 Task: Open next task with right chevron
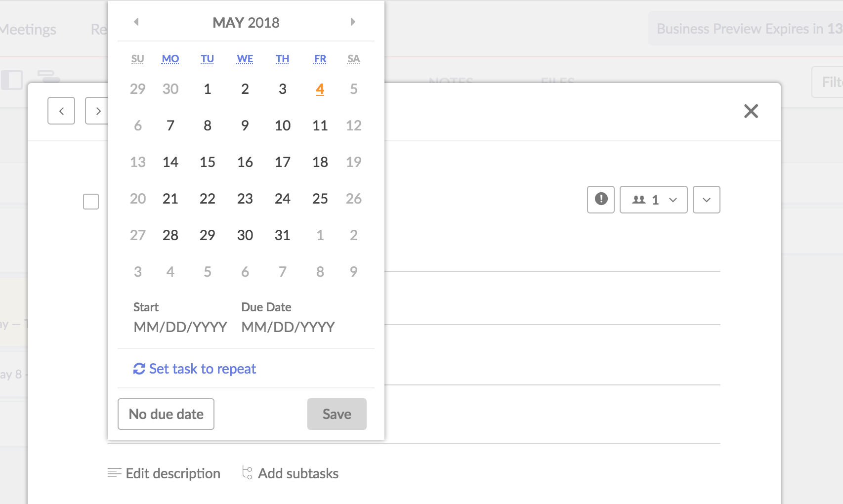(97, 111)
